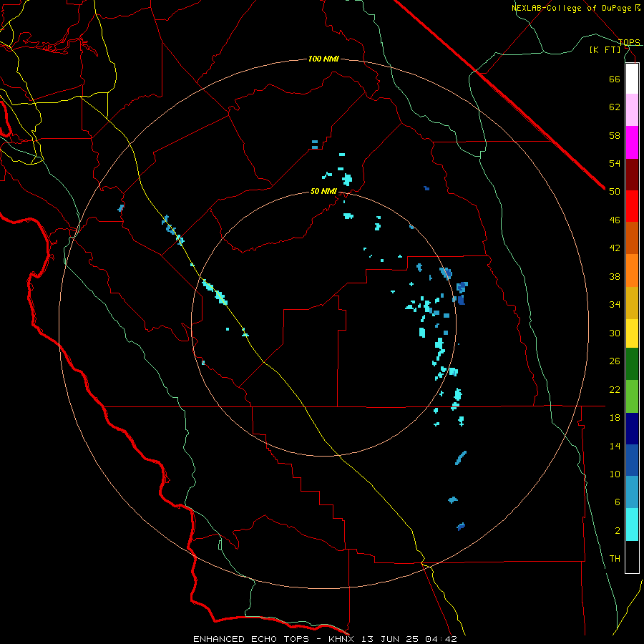Click the 13 JUN 25 date stamp
The height and width of the screenshot is (644, 644).
point(389,639)
